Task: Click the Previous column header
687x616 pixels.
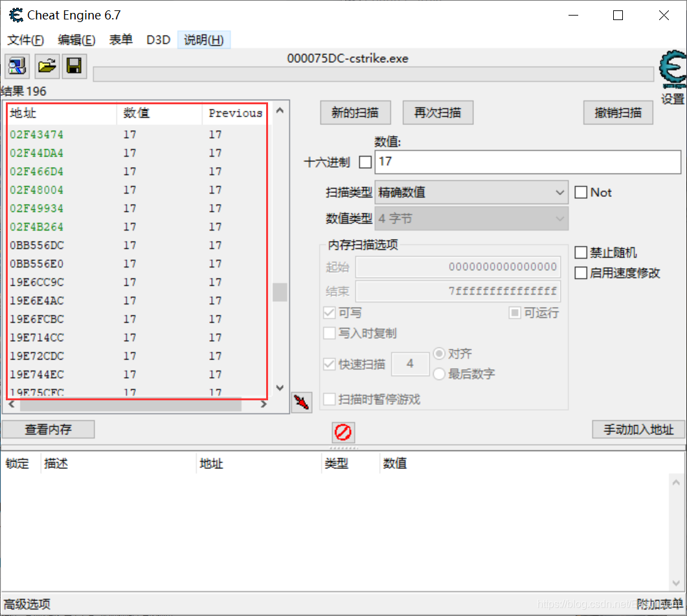Action: pyautogui.click(x=235, y=113)
